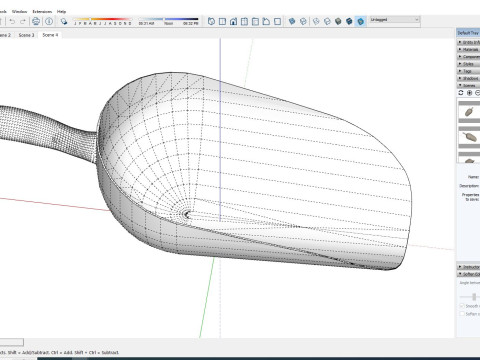Toggle X-Ray face style icon
This screenshot has width=480, height=360.
coord(292,22)
